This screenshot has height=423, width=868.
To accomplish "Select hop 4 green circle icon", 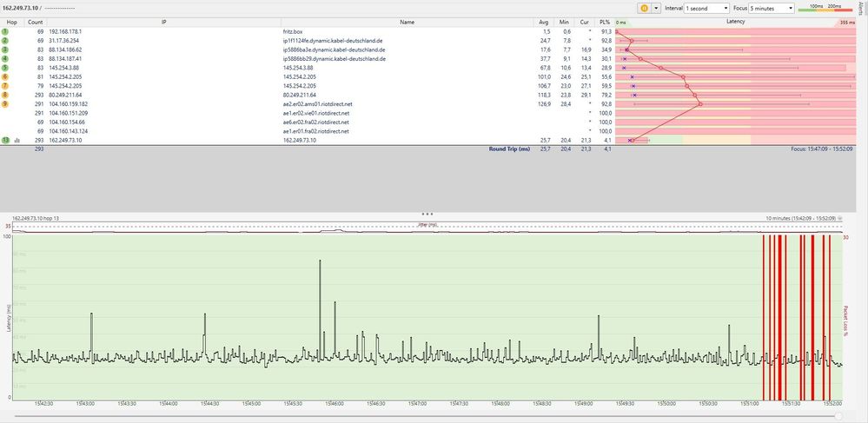I will pos(5,58).
